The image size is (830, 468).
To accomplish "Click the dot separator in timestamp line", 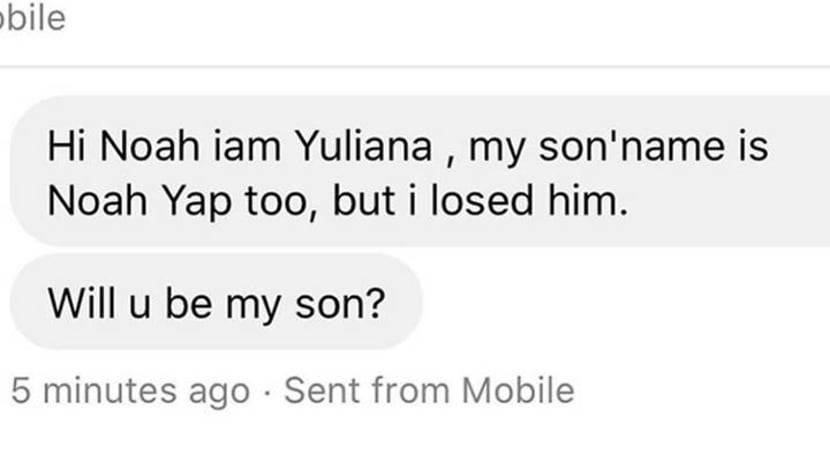I will tap(267, 391).
